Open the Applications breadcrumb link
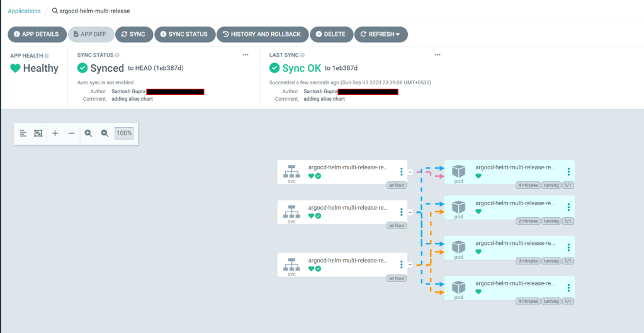This screenshot has width=644, height=333. click(x=24, y=11)
